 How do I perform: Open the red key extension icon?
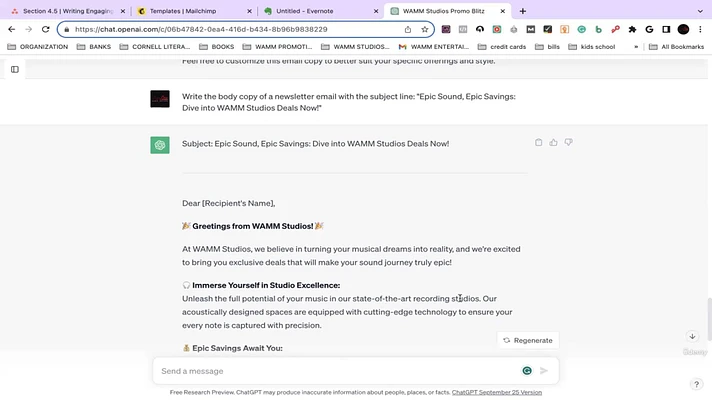(x=615, y=30)
